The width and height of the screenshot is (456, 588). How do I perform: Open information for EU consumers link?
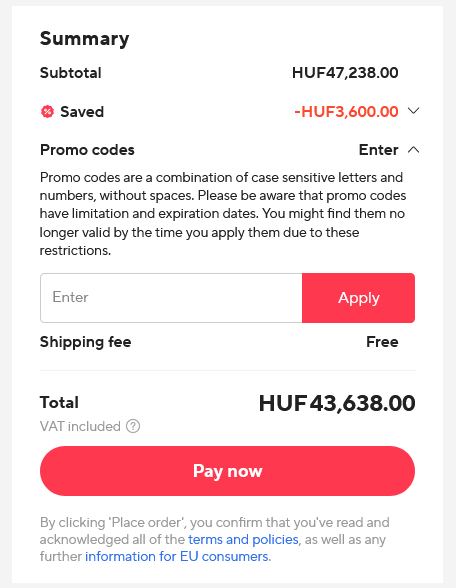177,556
